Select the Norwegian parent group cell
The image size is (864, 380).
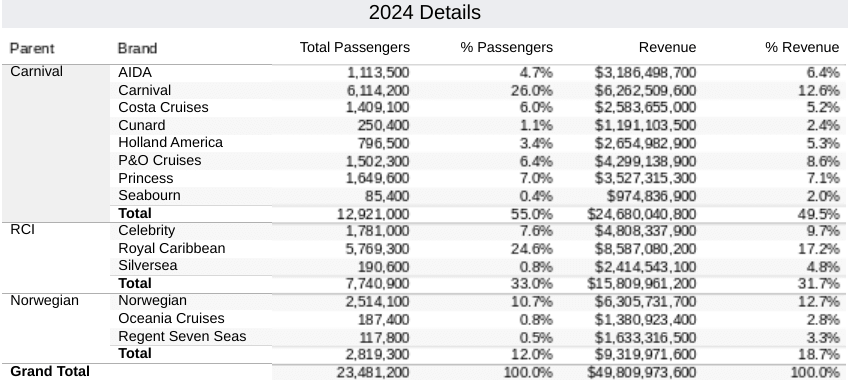click(x=56, y=328)
